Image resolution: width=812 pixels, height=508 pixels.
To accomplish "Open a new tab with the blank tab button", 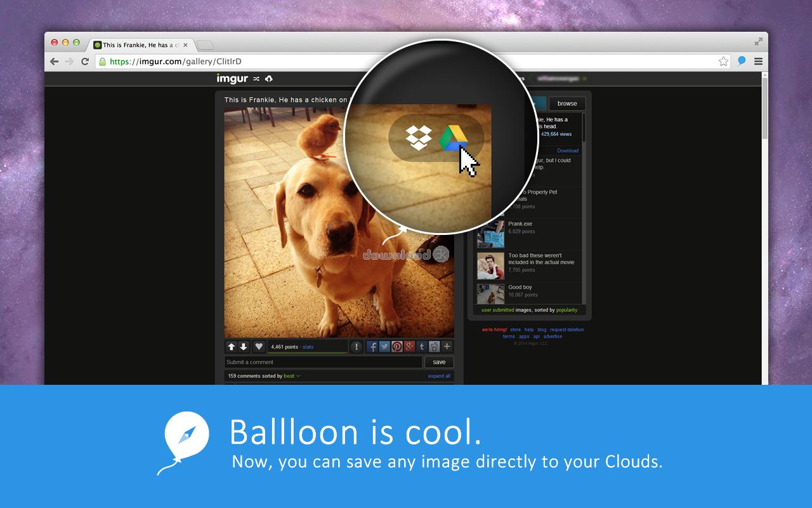I will pyautogui.click(x=205, y=45).
